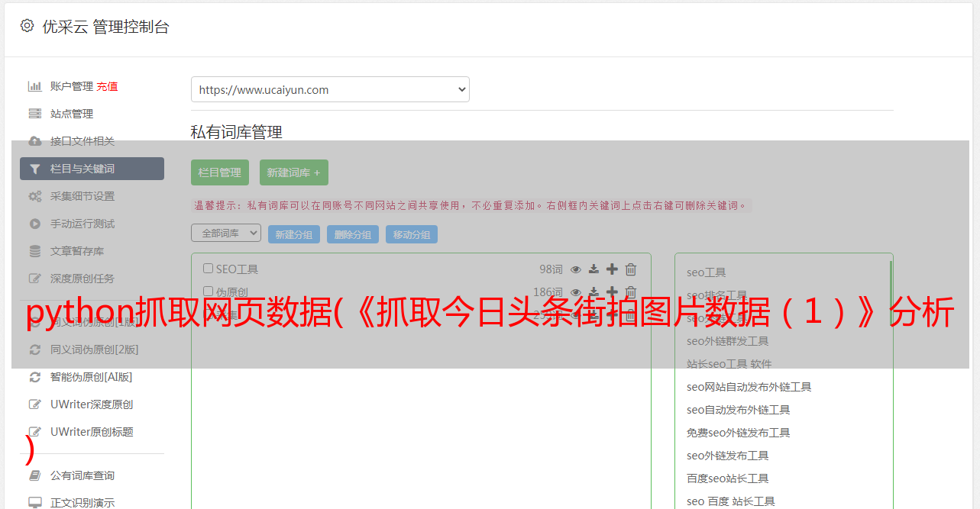980x509 pixels.
Task: Select keyword 百度seo站长工具
Action: [727, 478]
